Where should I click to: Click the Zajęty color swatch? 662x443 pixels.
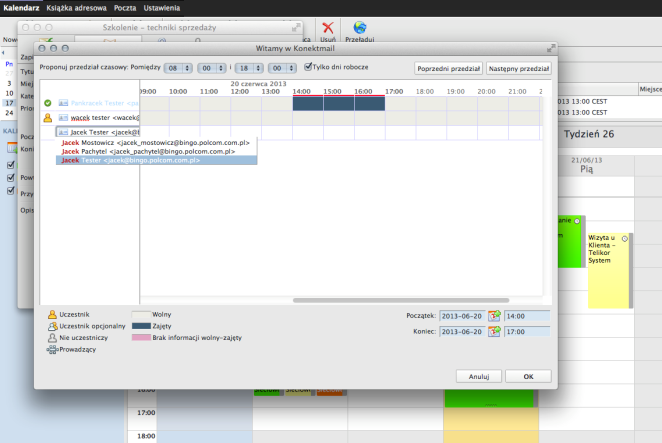[x=141, y=326]
